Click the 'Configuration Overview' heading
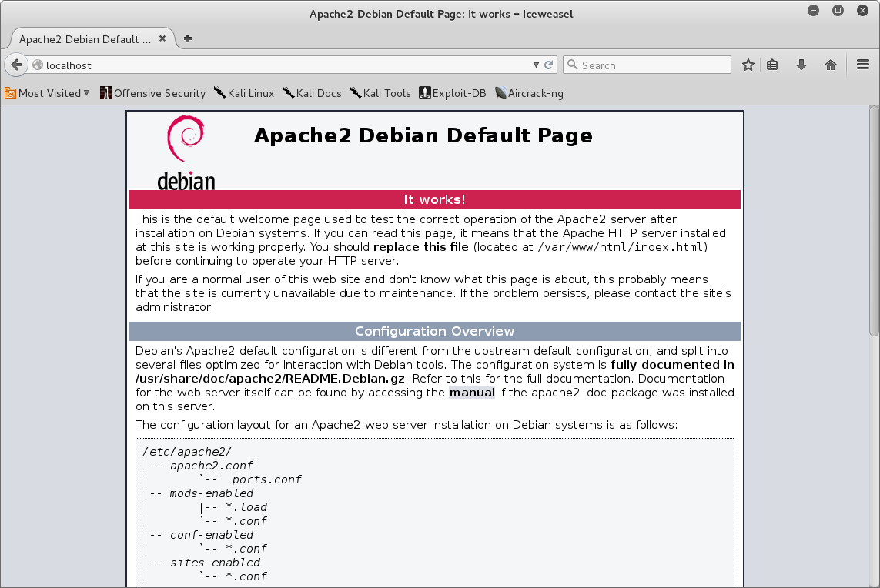The image size is (880, 588). click(434, 331)
